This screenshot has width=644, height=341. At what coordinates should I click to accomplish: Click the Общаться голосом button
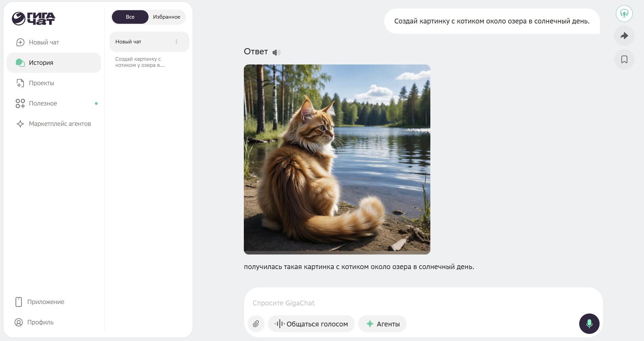(x=311, y=324)
